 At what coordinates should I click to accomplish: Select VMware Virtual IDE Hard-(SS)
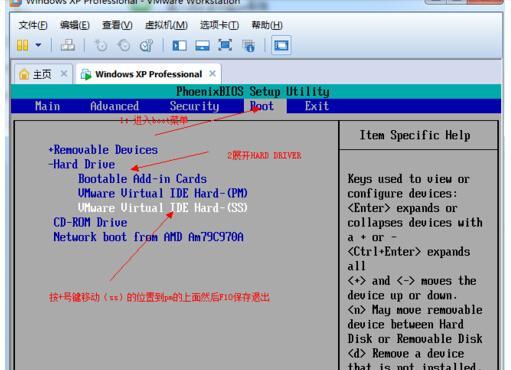(x=163, y=208)
